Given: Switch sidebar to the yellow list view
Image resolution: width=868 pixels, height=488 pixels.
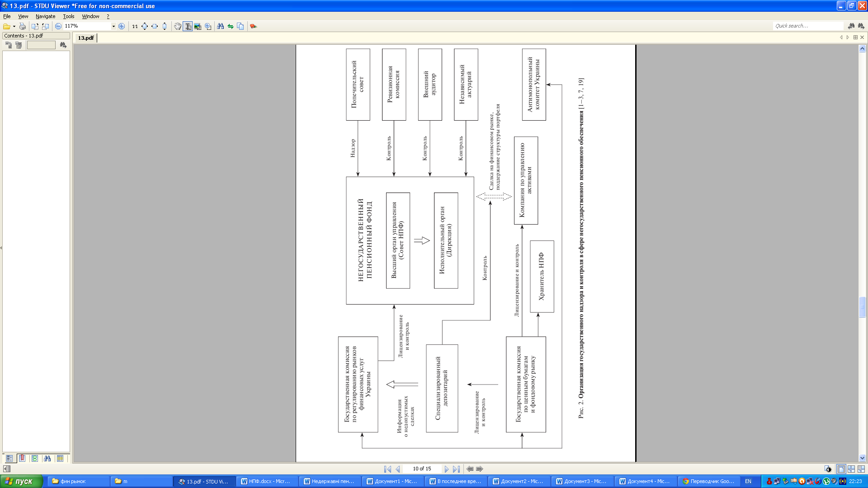Looking at the screenshot, I should (x=60, y=458).
